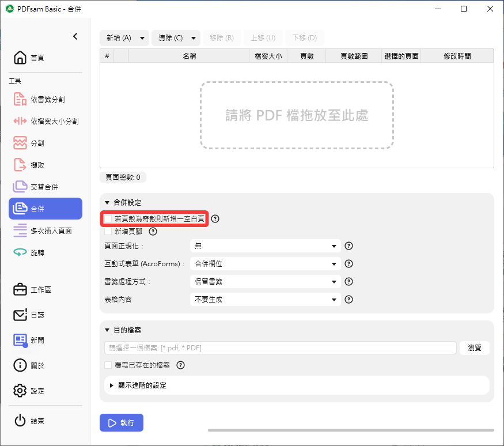Enable the 新增頁腳 checkbox
The width and height of the screenshot is (504, 446).
[108, 232]
